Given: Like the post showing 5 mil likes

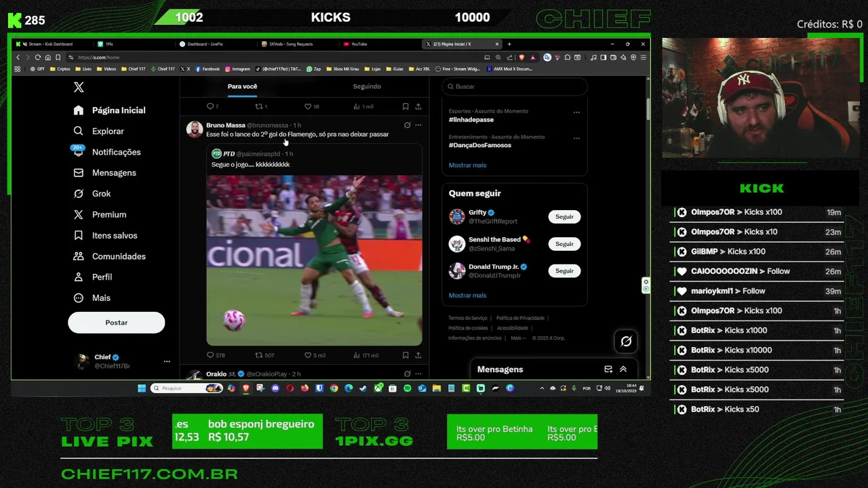Looking at the screenshot, I should point(315,355).
